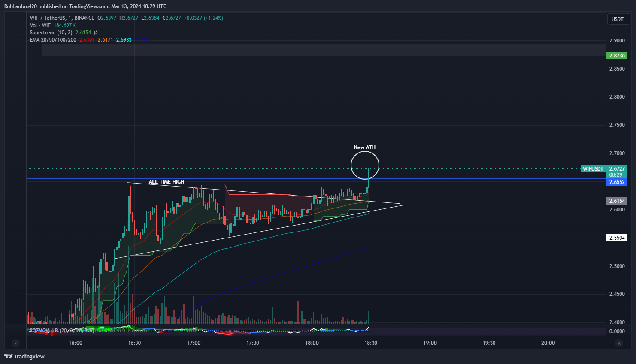
Task: Toggle the auto-scale A button
Action: (619, 343)
